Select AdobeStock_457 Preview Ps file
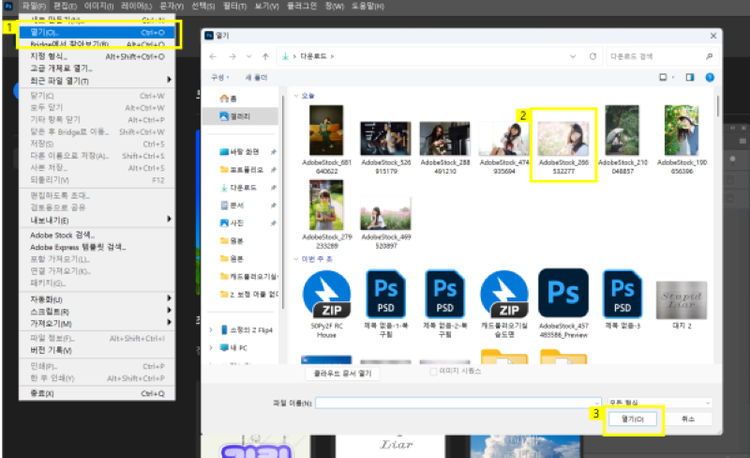Viewport: 750px width, 458px height. [x=563, y=304]
